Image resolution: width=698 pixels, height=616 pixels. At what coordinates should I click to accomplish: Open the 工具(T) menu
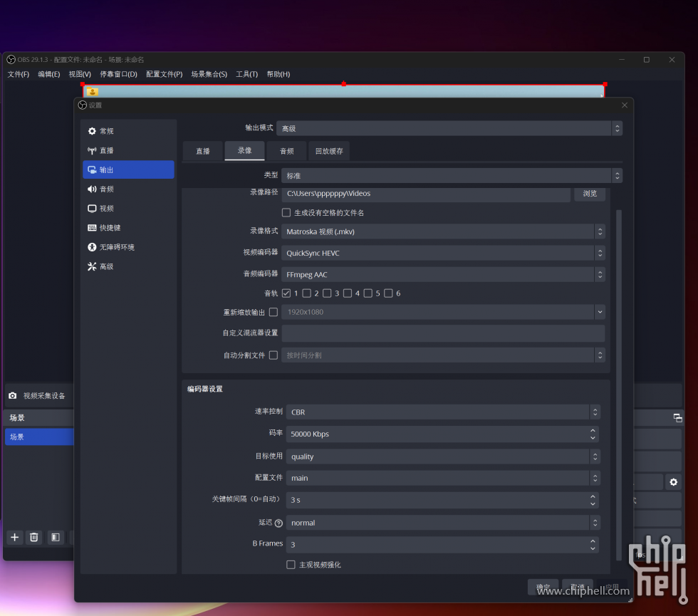247,74
